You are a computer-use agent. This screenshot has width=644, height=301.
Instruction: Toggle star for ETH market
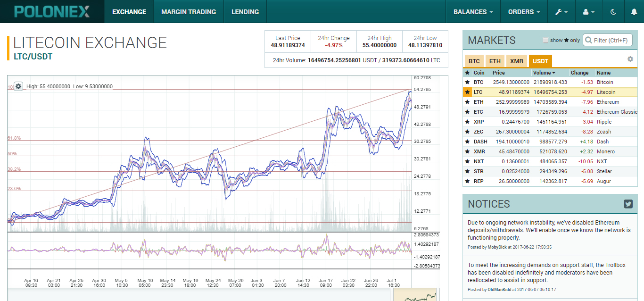[467, 102]
